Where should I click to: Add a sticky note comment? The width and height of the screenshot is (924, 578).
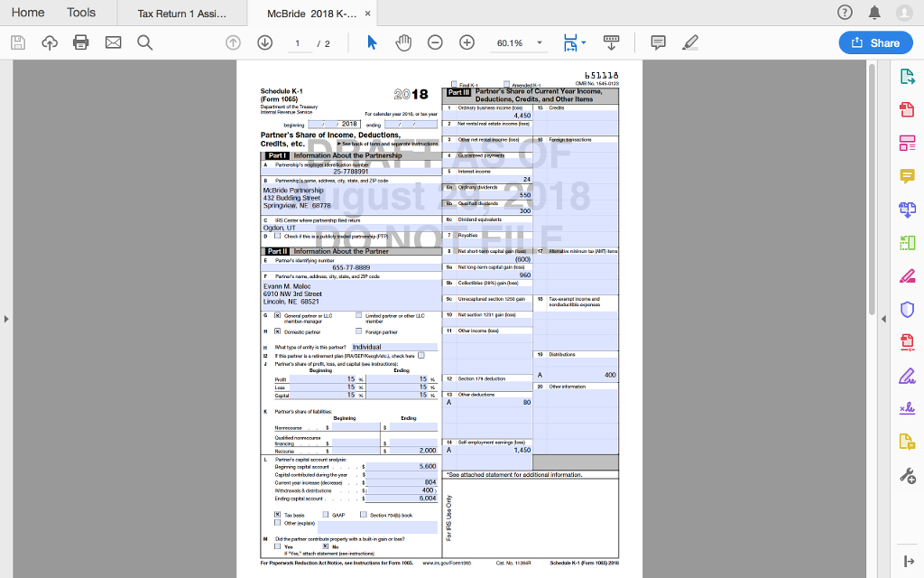(x=659, y=42)
